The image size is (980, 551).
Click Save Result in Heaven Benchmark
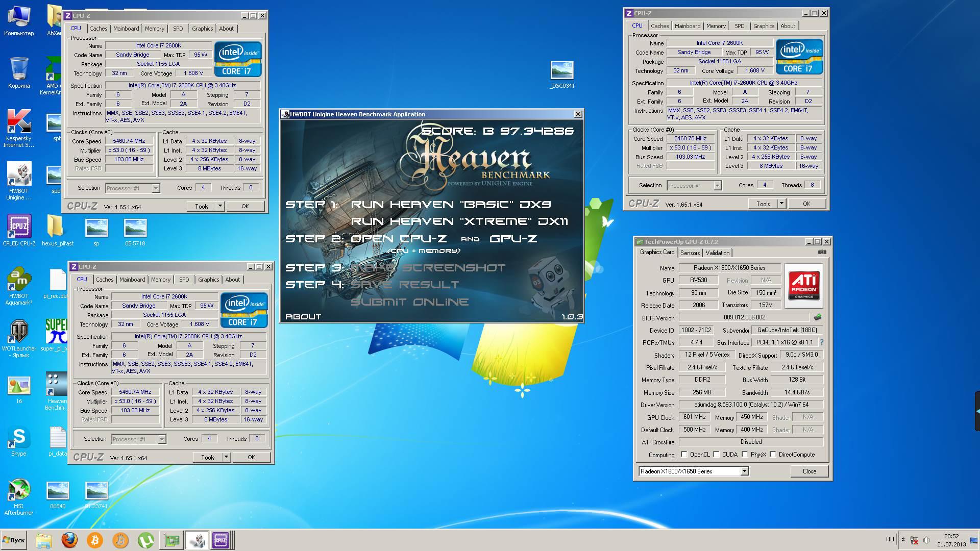coord(405,285)
